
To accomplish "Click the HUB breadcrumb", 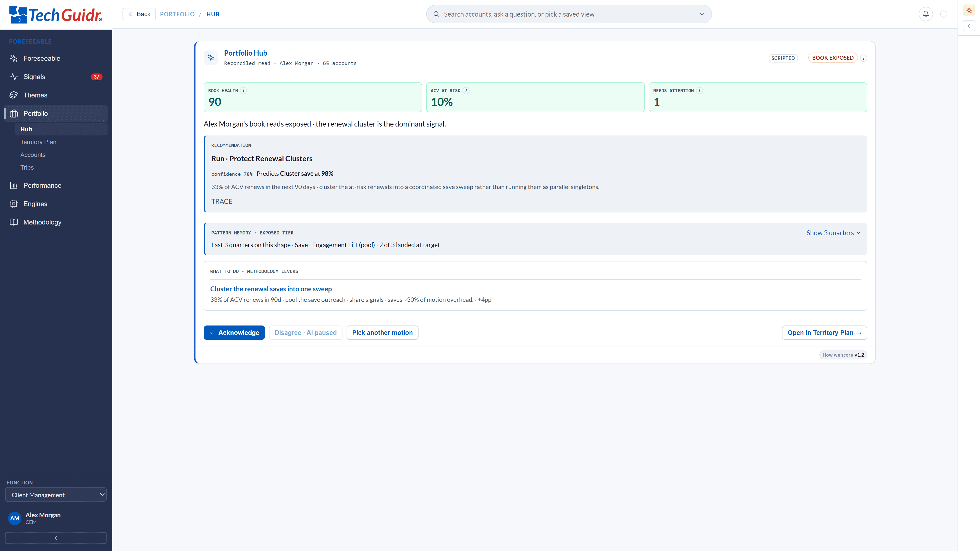I will pos(213,14).
